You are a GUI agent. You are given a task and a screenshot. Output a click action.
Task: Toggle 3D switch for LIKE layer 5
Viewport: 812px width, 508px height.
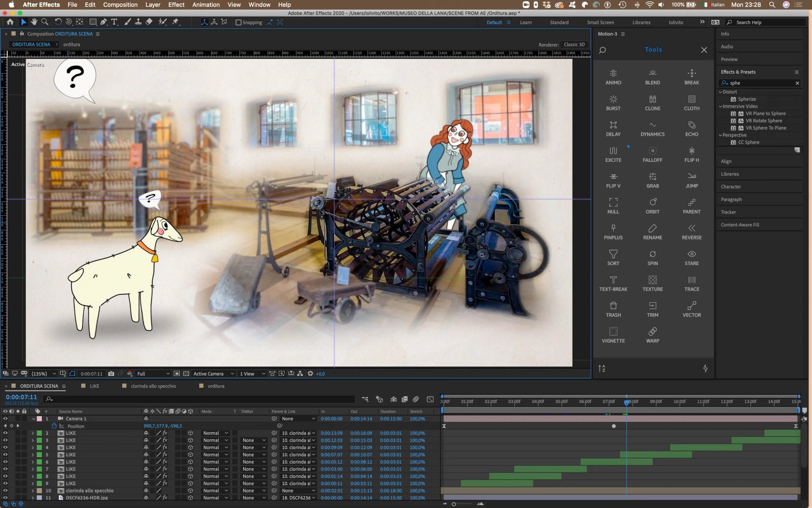point(190,455)
